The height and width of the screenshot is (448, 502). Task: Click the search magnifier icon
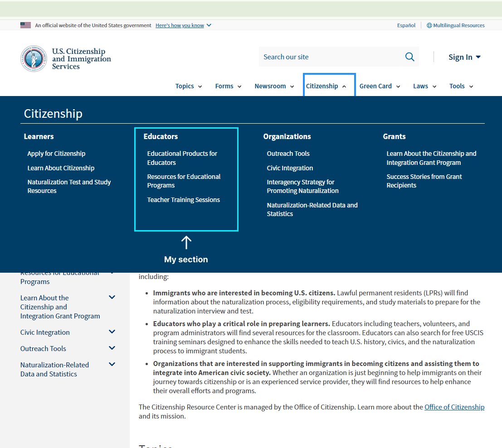(x=410, y=57)
